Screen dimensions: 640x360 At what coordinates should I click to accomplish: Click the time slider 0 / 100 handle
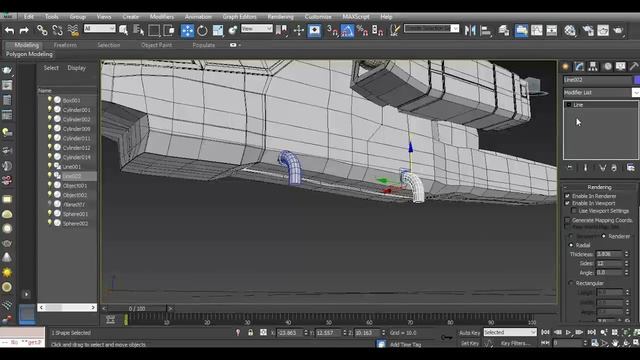(137, 309)
